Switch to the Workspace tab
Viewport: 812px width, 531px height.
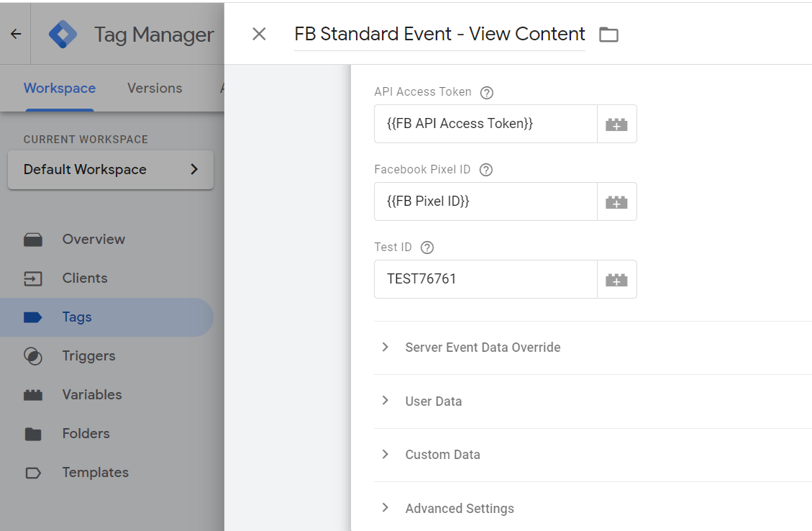point(60,88)
